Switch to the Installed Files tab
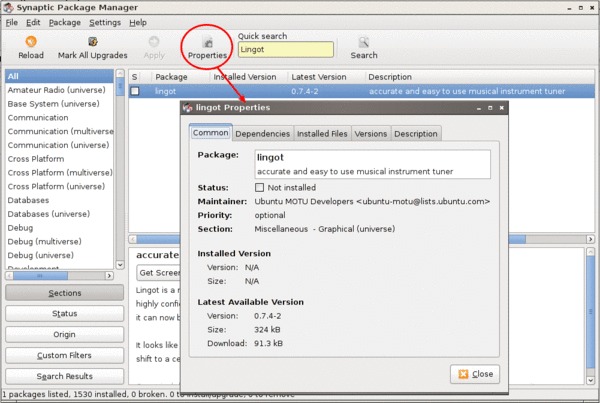600x403 pixels. (322, 134)
